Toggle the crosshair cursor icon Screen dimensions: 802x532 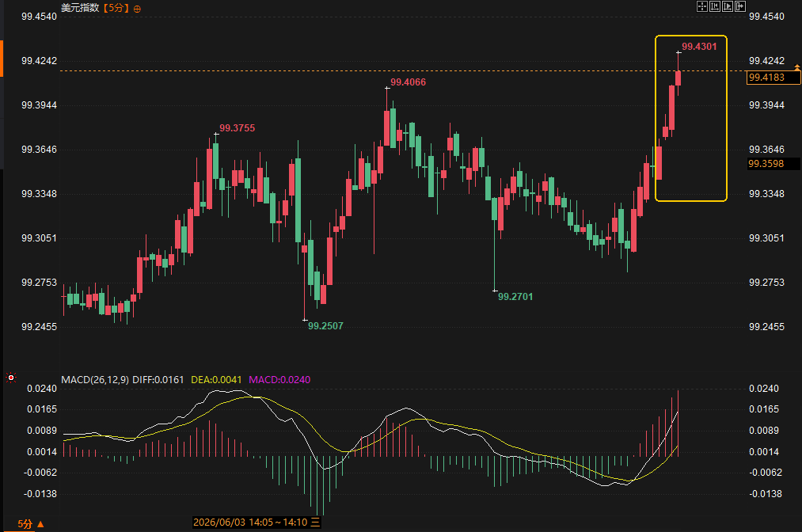701,6
